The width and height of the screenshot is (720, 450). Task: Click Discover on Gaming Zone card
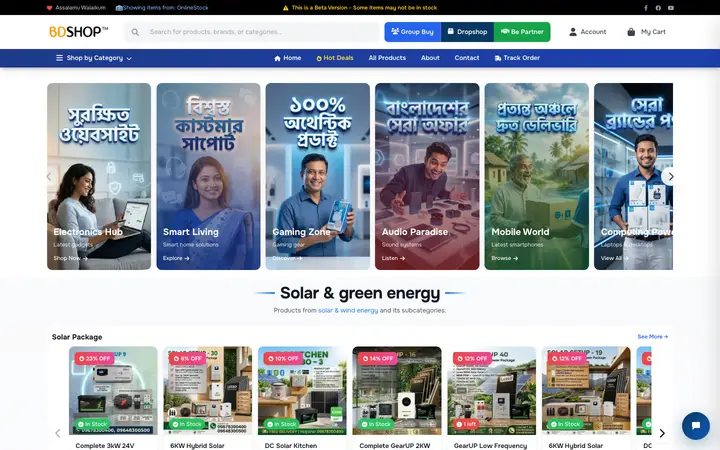(287, 258)
